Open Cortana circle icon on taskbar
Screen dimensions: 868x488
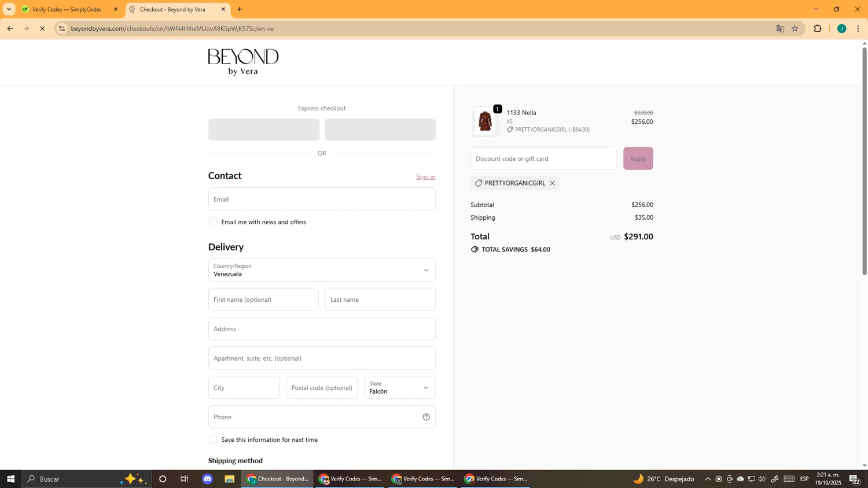click(x=163, y=479)
